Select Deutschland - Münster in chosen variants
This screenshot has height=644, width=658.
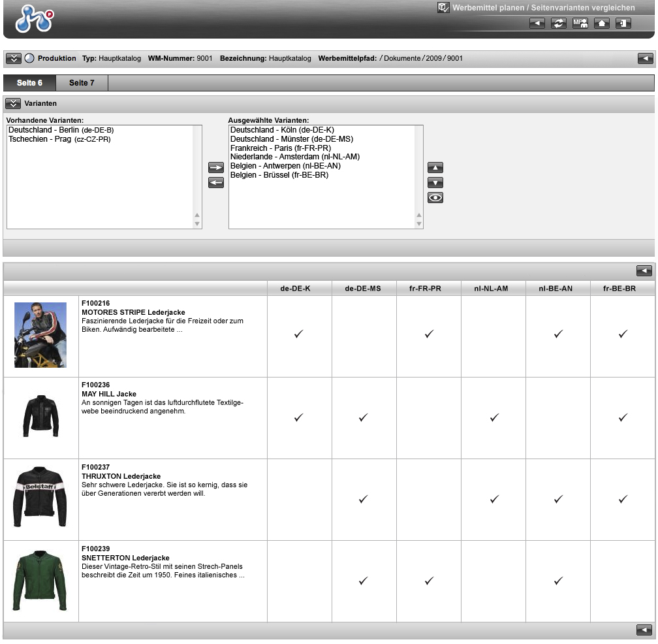pos(292,139)
